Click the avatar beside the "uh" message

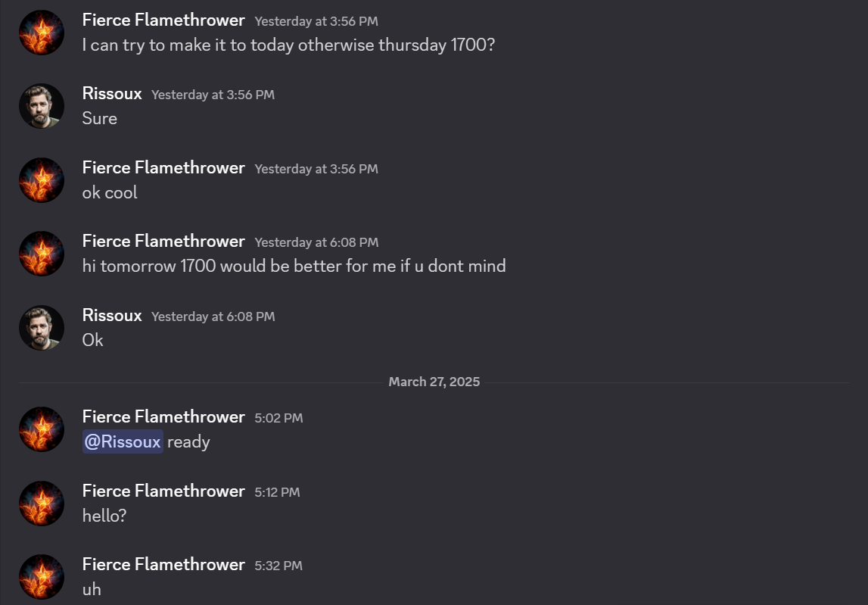42,577
